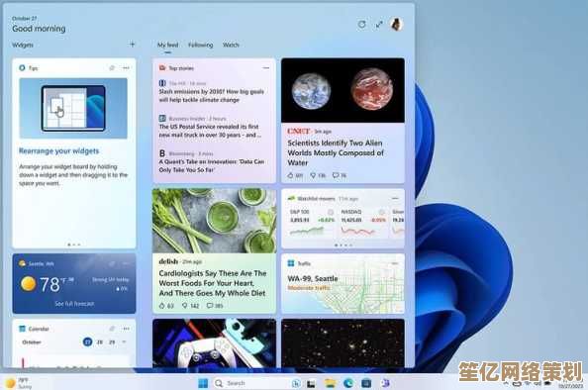588x390 pixels.
Task: Switch to the Following tab
Action: click(x=200, y=45)
